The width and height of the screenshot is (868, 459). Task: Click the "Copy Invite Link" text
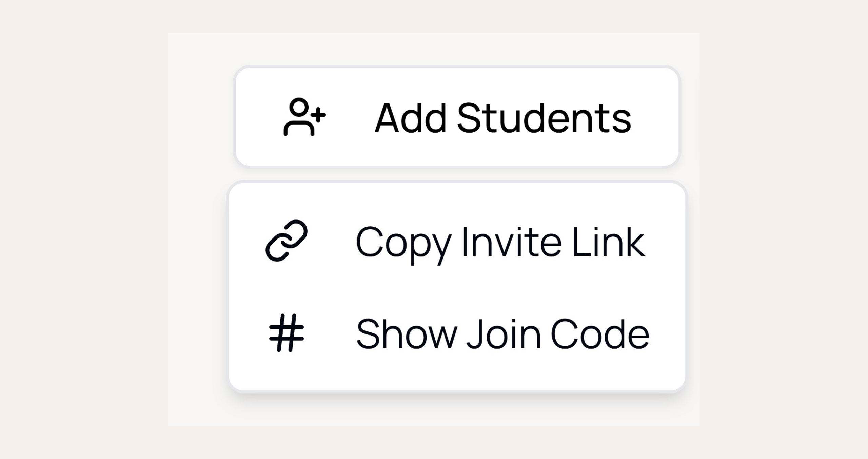click(x=500, y=242)
